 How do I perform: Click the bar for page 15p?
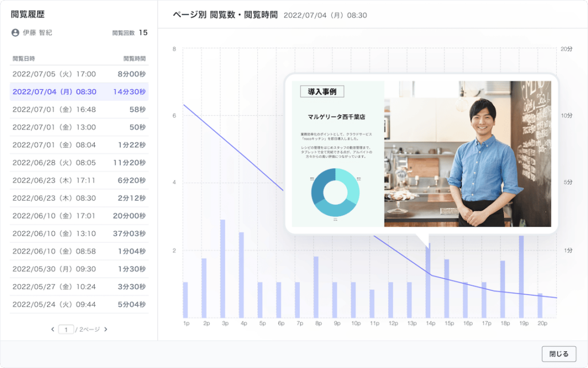click(x=446, y=288)
